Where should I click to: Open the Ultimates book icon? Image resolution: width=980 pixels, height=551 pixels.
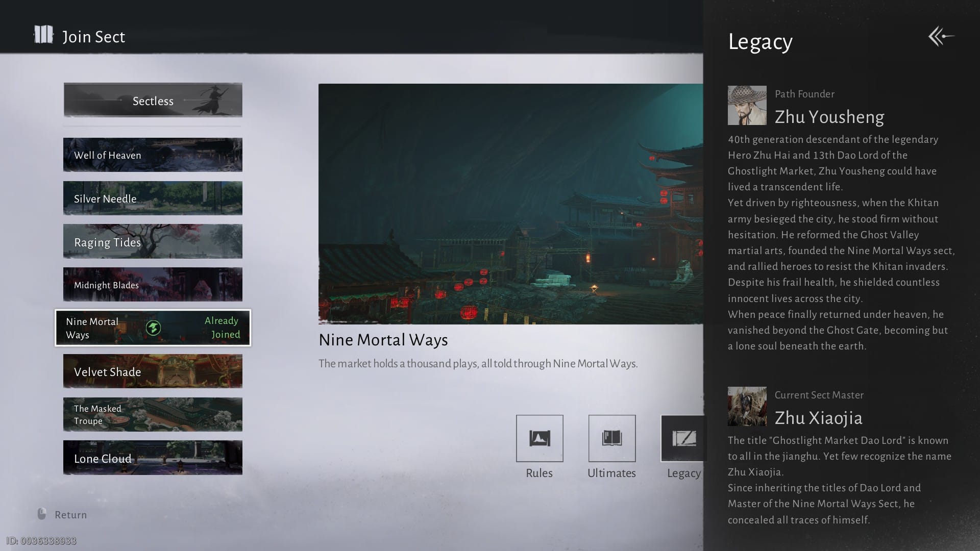(x=611, y=438)
